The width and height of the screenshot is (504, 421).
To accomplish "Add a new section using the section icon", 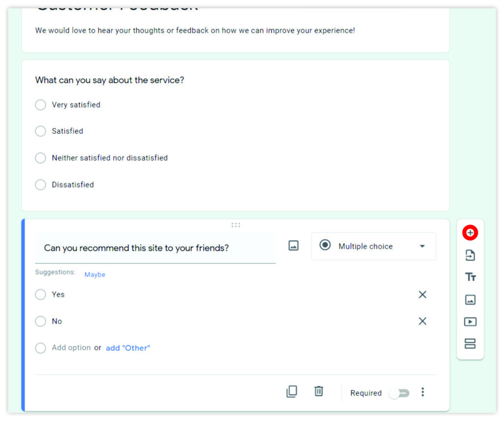I will pyautogui.click(x=470, y=344).
